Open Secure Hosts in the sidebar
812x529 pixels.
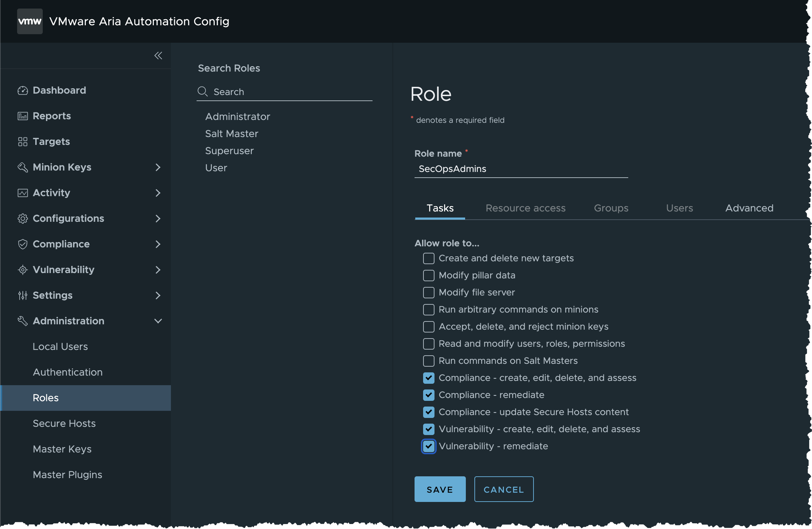(x=64, y=424)
